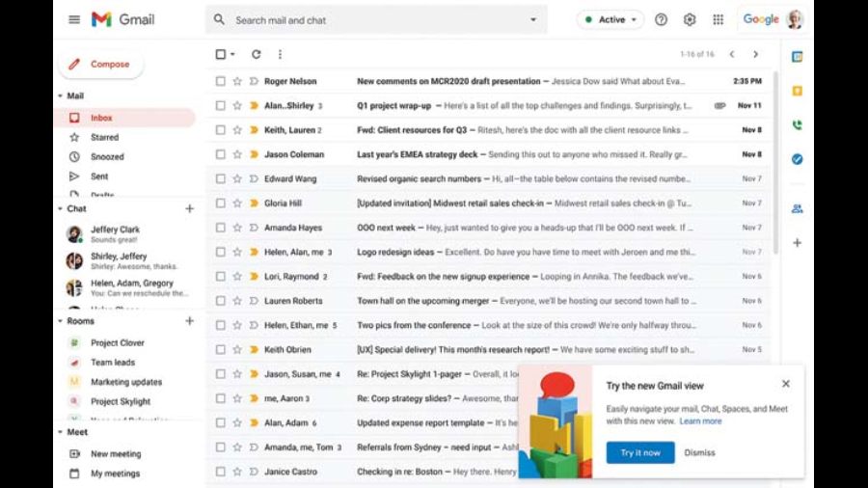Create a new room with plus icon
This screenshot has width=868, height=488.
click(190, 321)
